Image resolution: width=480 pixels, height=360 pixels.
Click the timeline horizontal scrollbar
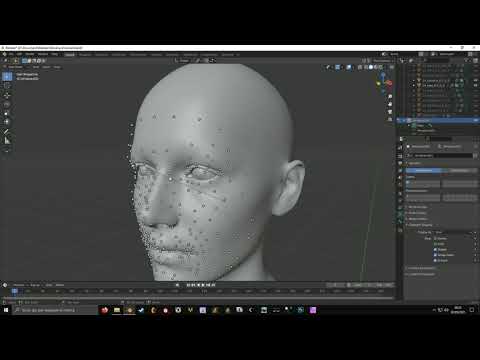(197, 298)
